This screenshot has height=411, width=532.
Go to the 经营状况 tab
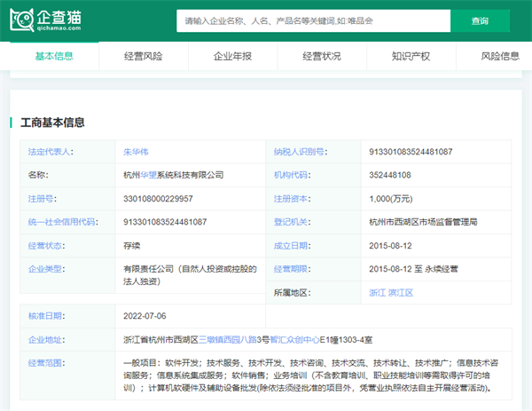tap(321, 56)
